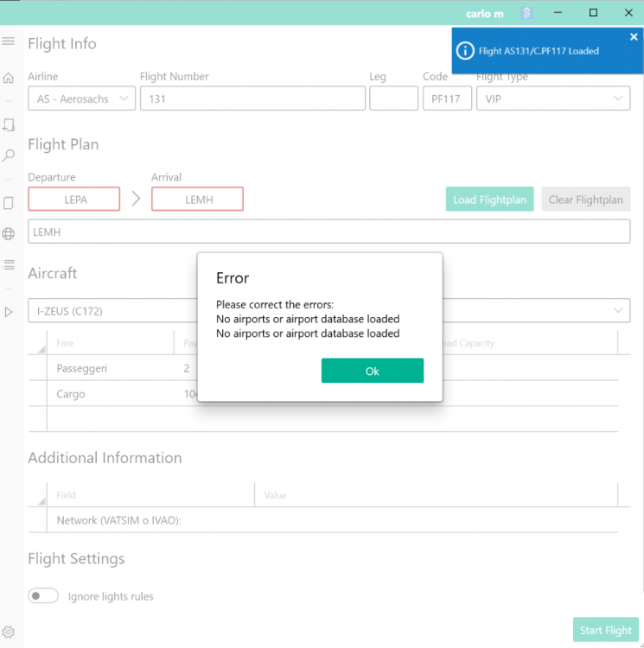Click the magnifier search icon in the sidebar
Viewport: 644px width, 648px height.
pos(9,156)
